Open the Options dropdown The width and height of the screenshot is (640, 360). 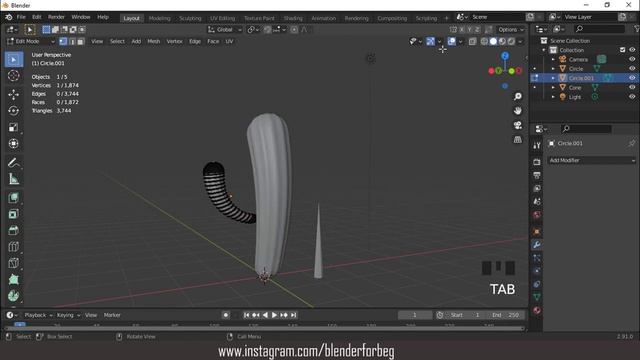(511, 29)
